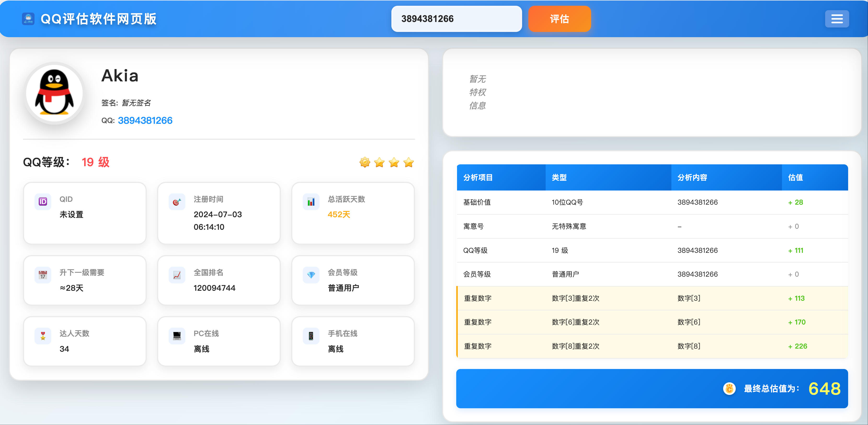Click the QQ evaluation app logo icon
This screenshot has width=868, height=425.
tap(28, 19)
